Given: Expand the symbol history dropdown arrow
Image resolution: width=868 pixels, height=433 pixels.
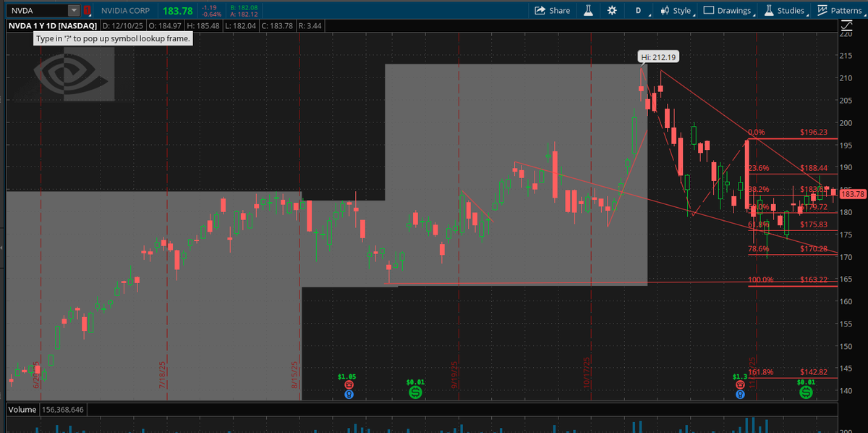Looking at the screenshot, I should [x=74, y=11].
